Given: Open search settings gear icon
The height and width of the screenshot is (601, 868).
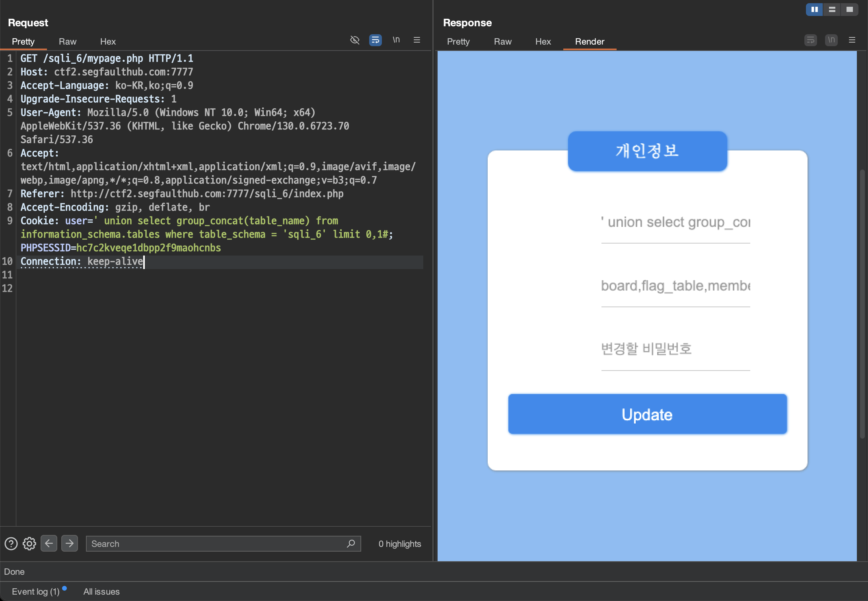Looking at the screenshot, I should (29, 544).
